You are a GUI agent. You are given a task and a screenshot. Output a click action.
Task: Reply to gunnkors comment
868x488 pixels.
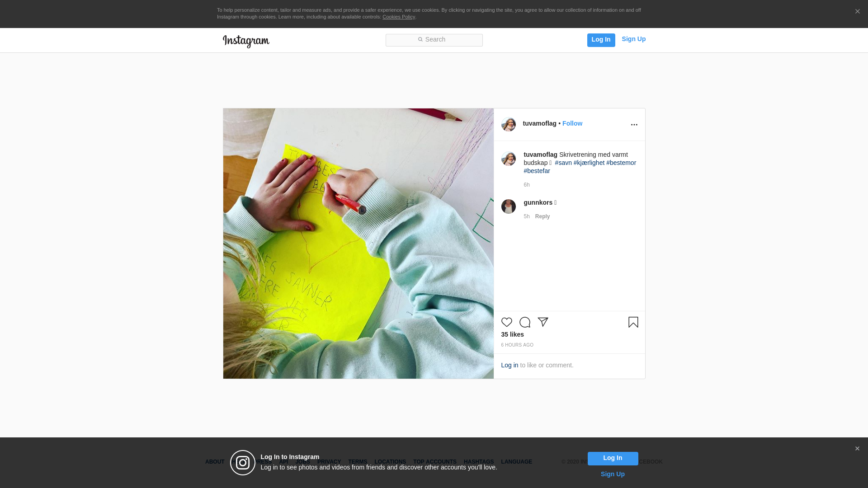point(542,216)
